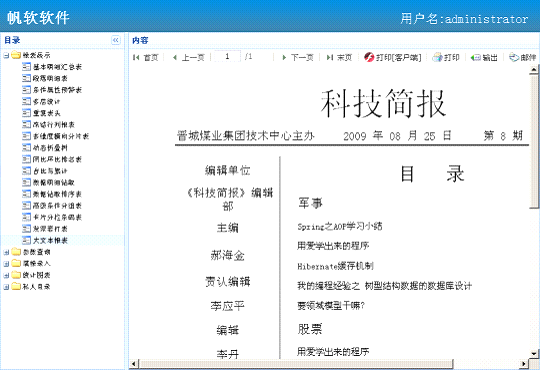Open the 同比环比排名表 report
Image resolution: width=545 pixels, height=374 pixels.
(57, 160)
